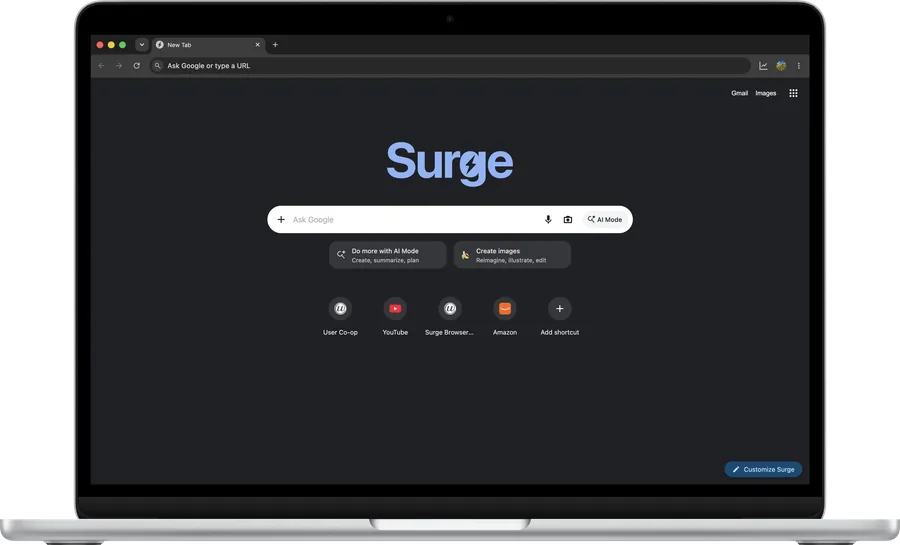
Task: Click the Add shortcut button
Action: click(560, 316)
